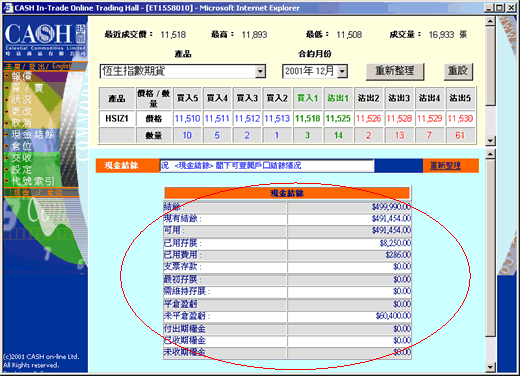Screen dimensions: 520x376
Task: Click the 沽出4 price 11,529
Action: click(x=429, y=118)
